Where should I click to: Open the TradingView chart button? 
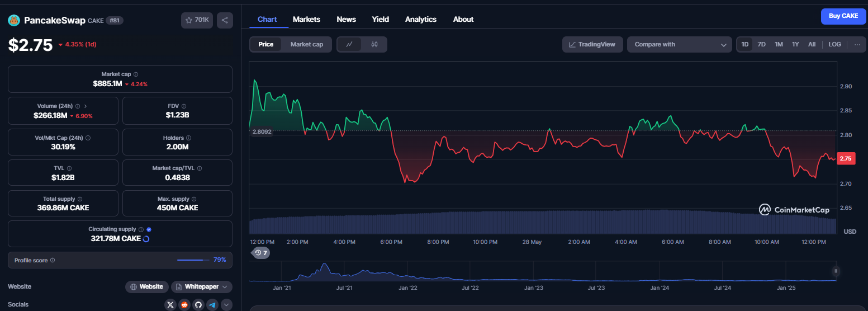coord(592,44)
